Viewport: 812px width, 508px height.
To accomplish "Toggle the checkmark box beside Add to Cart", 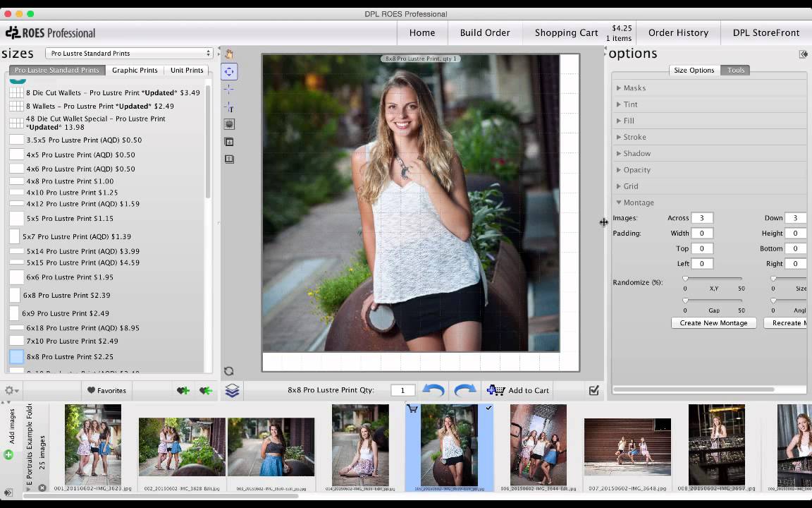I will pos(594,390).
